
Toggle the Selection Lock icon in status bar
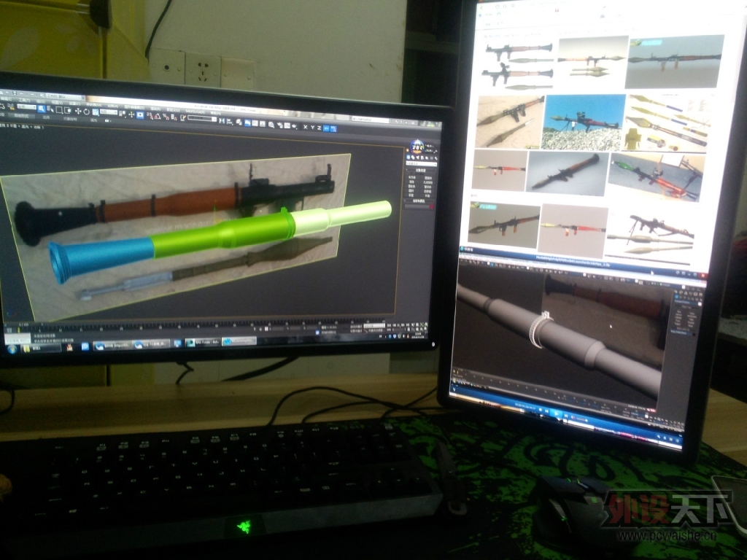tap(260, 329)
